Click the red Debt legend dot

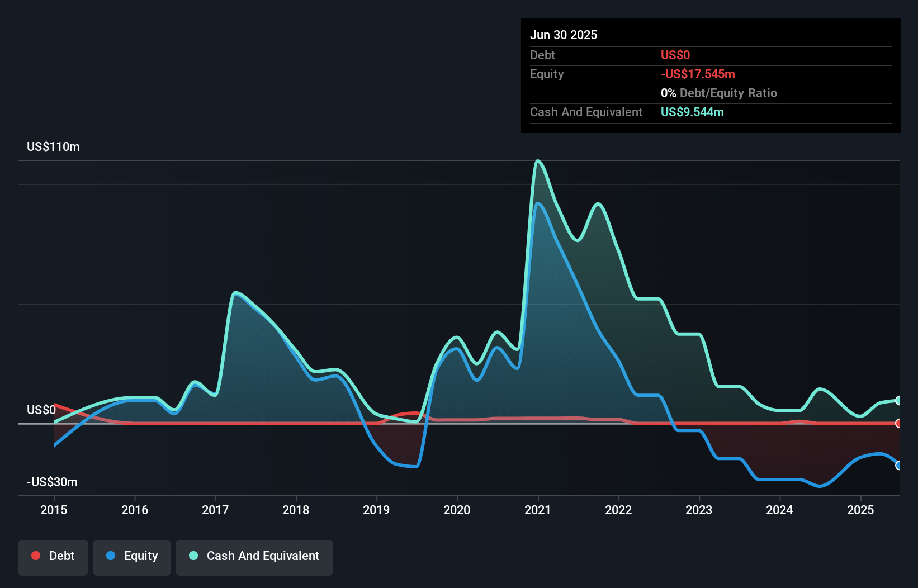pyautogui.click(x=36, y=556)
